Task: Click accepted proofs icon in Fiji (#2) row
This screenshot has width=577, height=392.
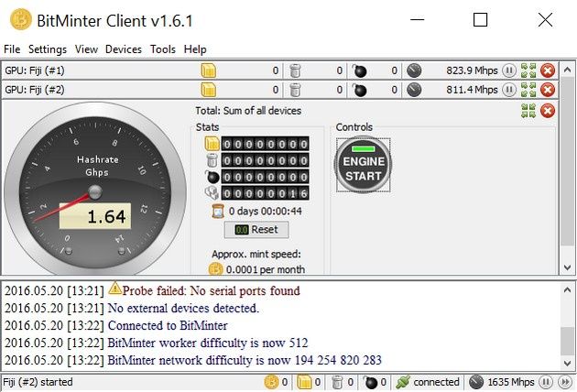Action: 208,90
